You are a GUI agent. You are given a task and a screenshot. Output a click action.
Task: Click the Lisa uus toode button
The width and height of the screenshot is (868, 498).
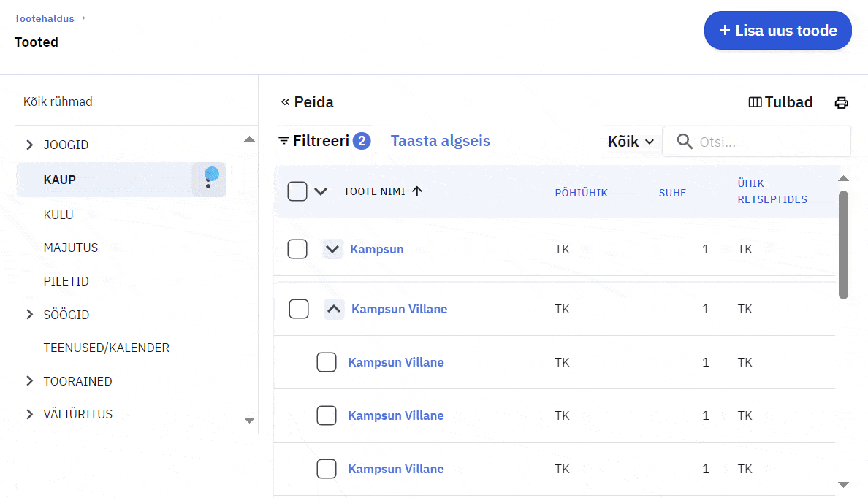point(777,31)
